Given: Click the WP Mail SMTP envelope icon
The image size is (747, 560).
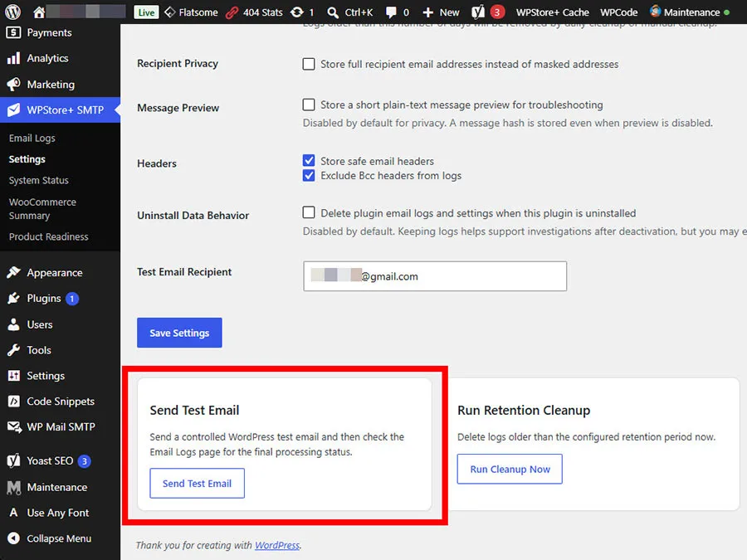Looking at the screenshot, I should point(14,427).
